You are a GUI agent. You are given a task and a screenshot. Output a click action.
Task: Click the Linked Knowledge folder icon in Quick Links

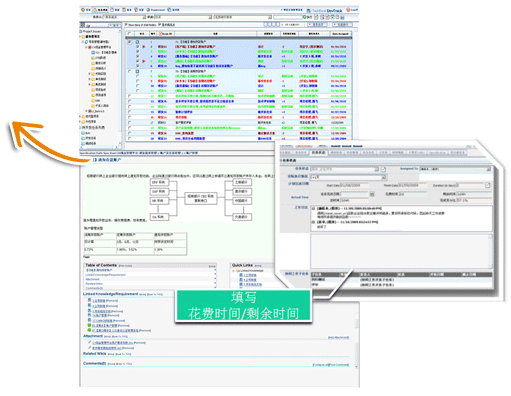click(x=239, y=271)
